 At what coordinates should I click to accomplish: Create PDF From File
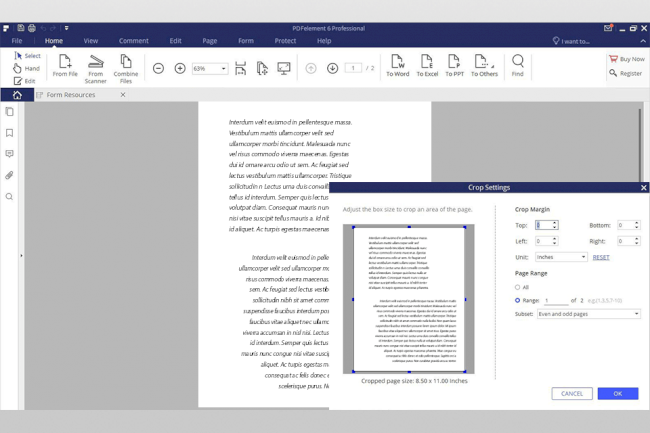[65, 65]
